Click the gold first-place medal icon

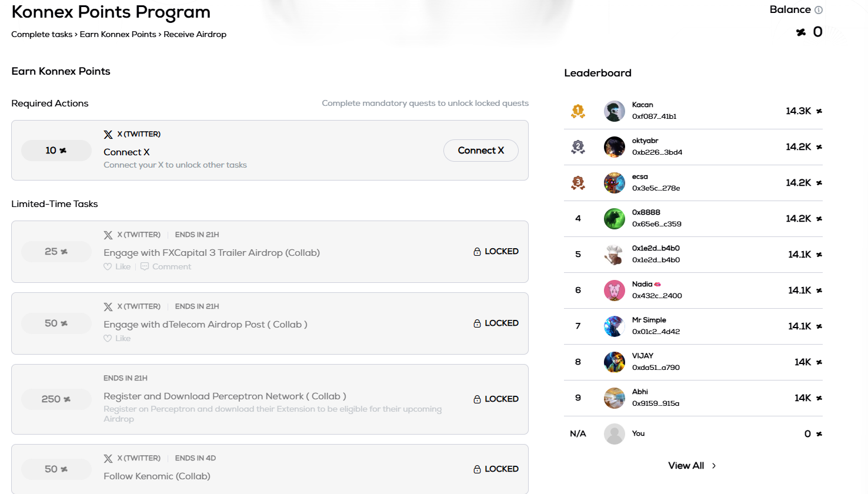click(x=578, y=111)
